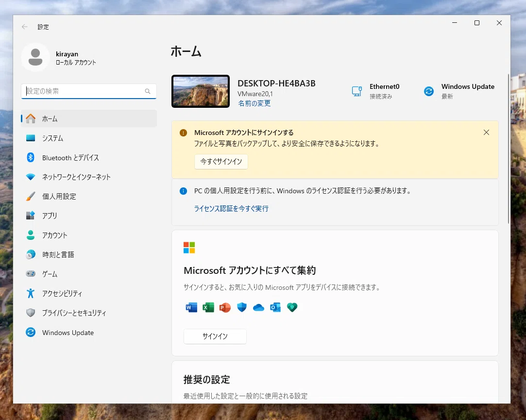This screenshot has width=526, height=420.
Task: Open 時刻と言語 settings category
Action: coord(89,254)
